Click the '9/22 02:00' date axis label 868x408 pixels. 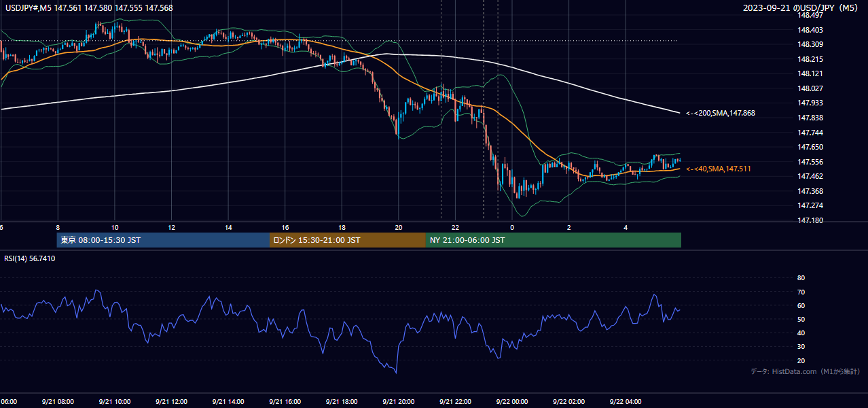[x=569, y=402]
